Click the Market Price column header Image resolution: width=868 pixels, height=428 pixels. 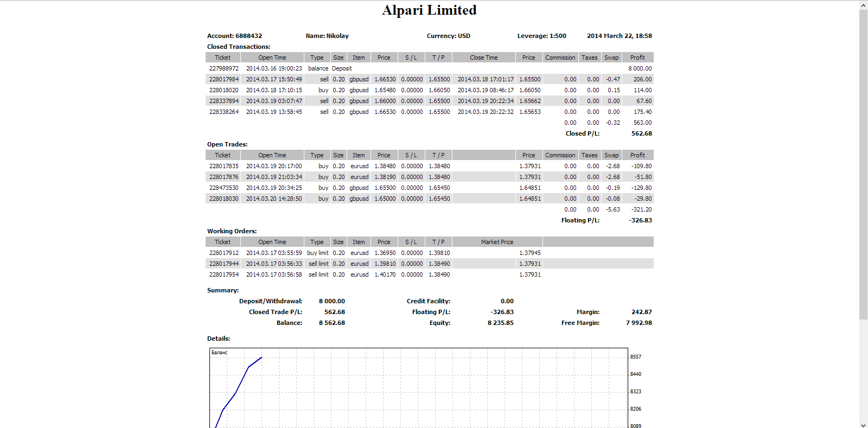(x=497, y=242)
